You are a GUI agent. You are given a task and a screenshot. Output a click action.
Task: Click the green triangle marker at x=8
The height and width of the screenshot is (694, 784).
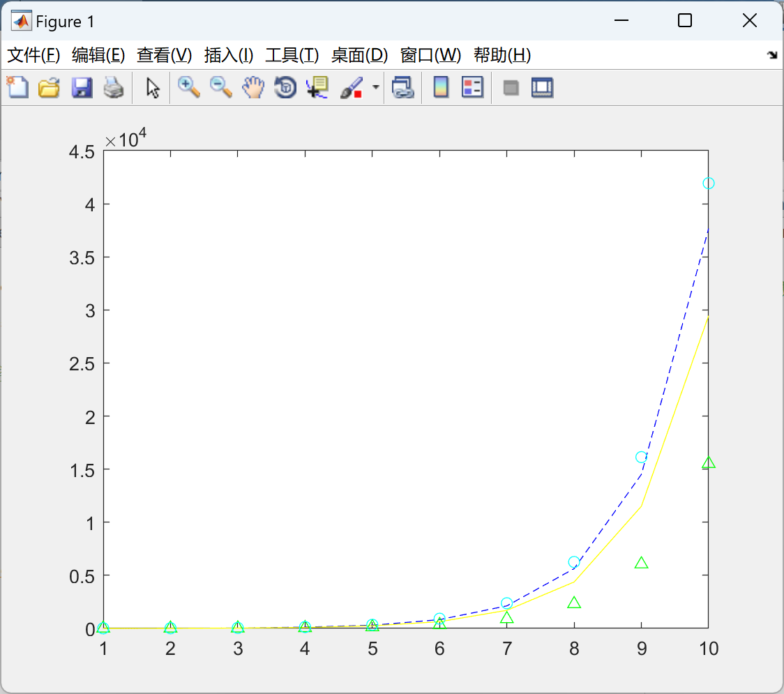[574, 603]
